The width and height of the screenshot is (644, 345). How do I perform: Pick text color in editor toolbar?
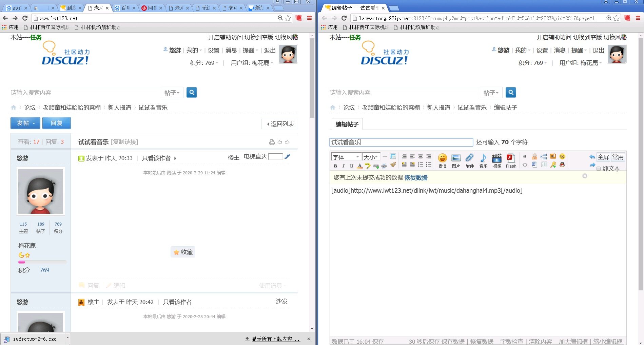360,166
